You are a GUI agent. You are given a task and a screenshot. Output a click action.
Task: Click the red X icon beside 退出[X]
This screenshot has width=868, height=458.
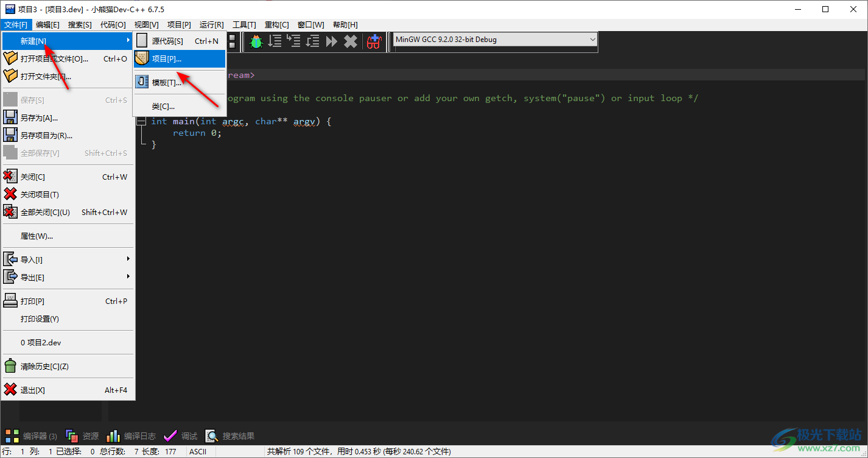[x=10, y=390]
